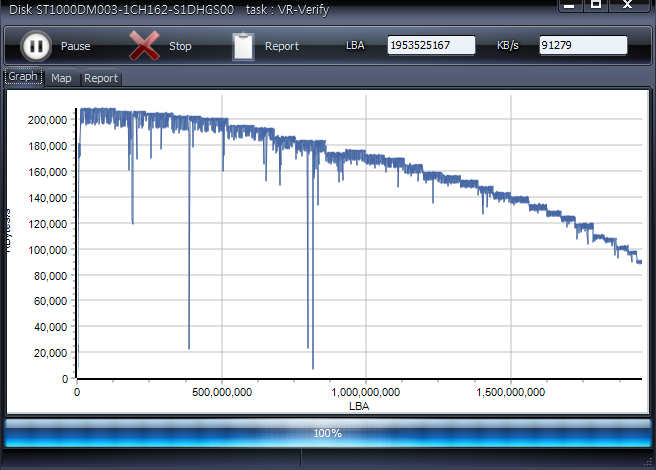Click the 'LBA' label in toolbar
Screen dimensions: 656x470
pyautogui.click(x=355, y=45)
